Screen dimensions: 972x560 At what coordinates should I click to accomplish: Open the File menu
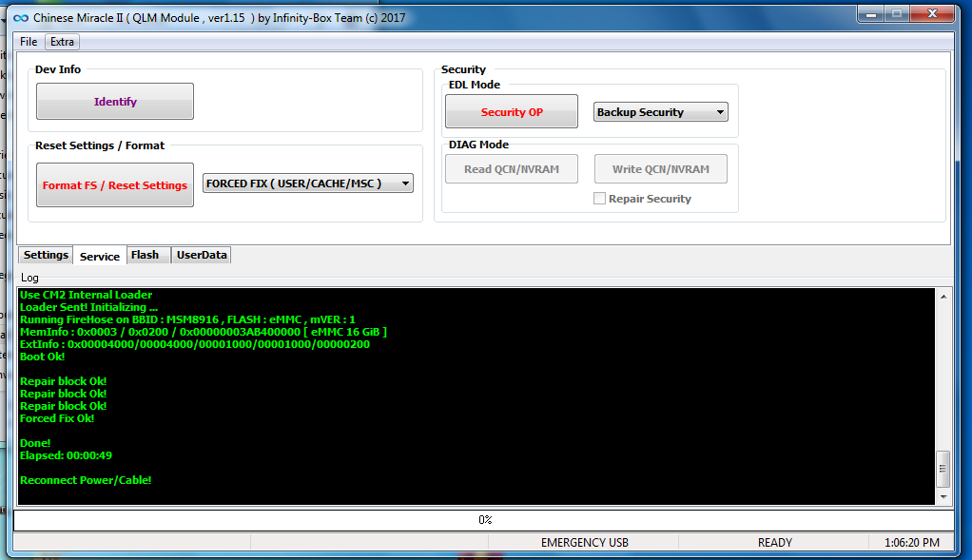click(29, 42)
